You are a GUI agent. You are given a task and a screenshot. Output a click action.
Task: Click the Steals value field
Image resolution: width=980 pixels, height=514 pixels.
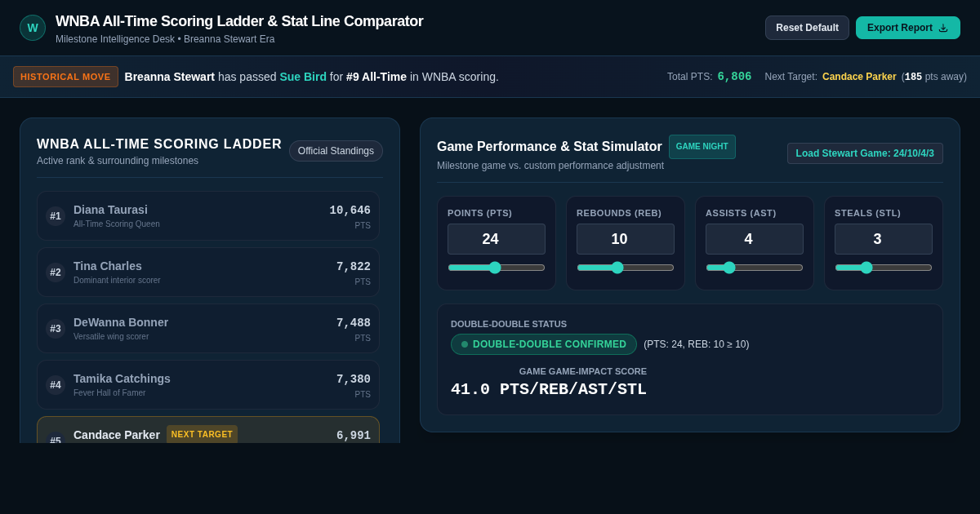(x=884, y=239)
